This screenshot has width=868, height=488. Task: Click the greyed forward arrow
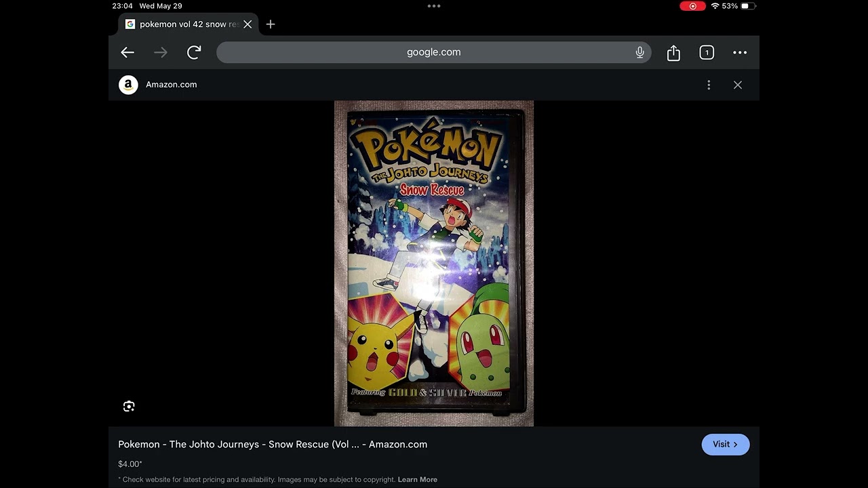point(161,52)
